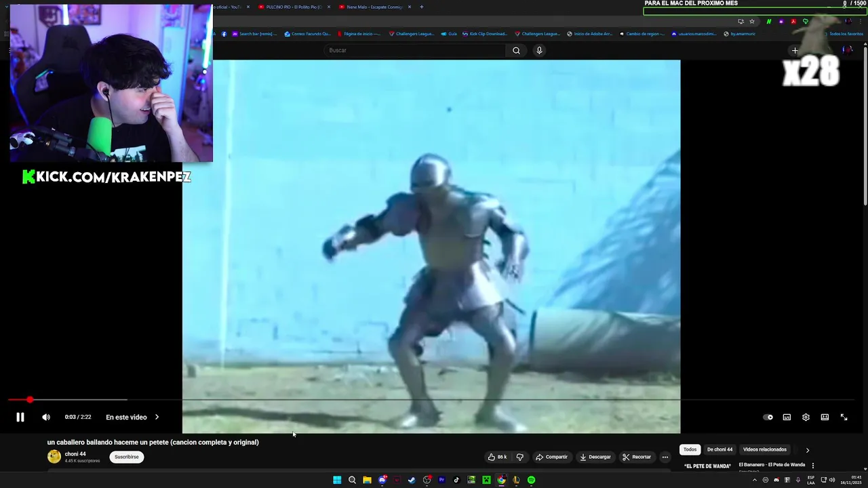Screen dimensions: 868x488
Task: Open the 'Kick Clip Download' bookmark
Action: [x=484, y=33]
